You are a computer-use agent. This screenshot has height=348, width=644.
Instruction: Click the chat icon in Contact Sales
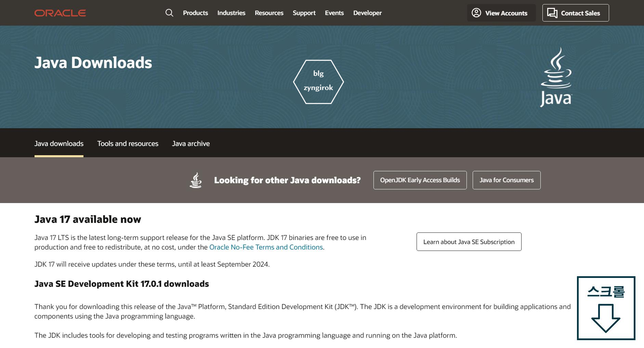click(x=552, y=13)
